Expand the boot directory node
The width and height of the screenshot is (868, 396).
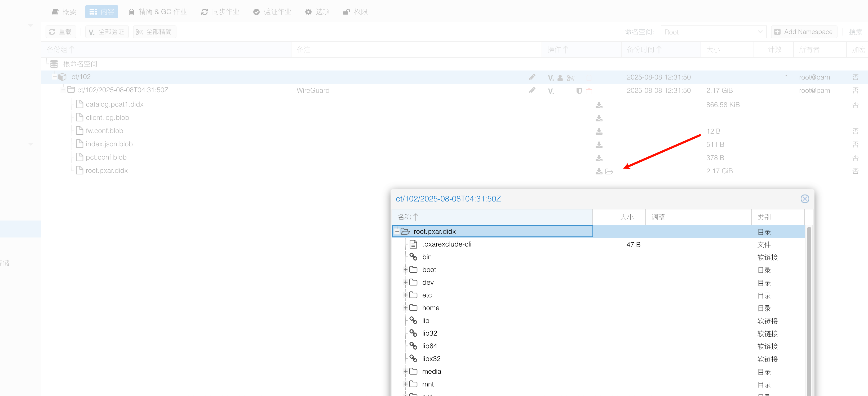coord(406,270)
